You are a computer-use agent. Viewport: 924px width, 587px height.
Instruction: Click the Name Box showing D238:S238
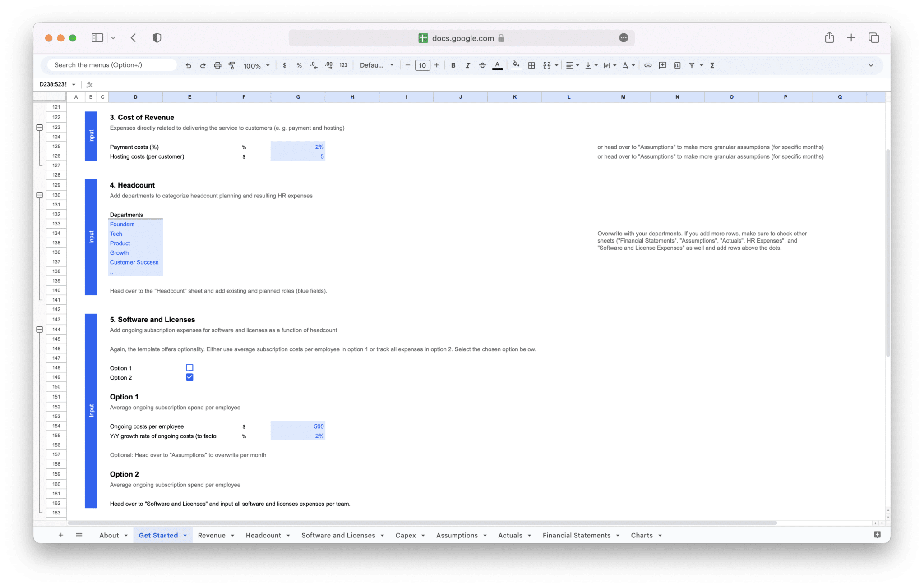(x=53, y=84)
